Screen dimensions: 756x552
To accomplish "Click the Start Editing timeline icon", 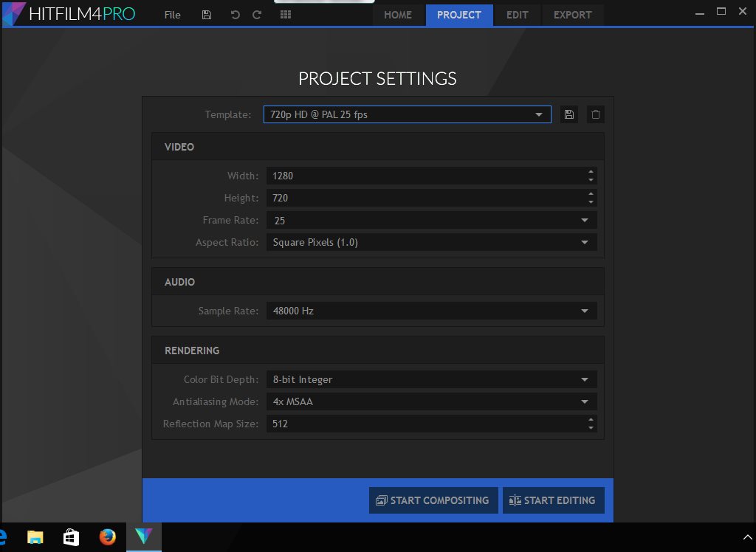I will pos(515,500).
